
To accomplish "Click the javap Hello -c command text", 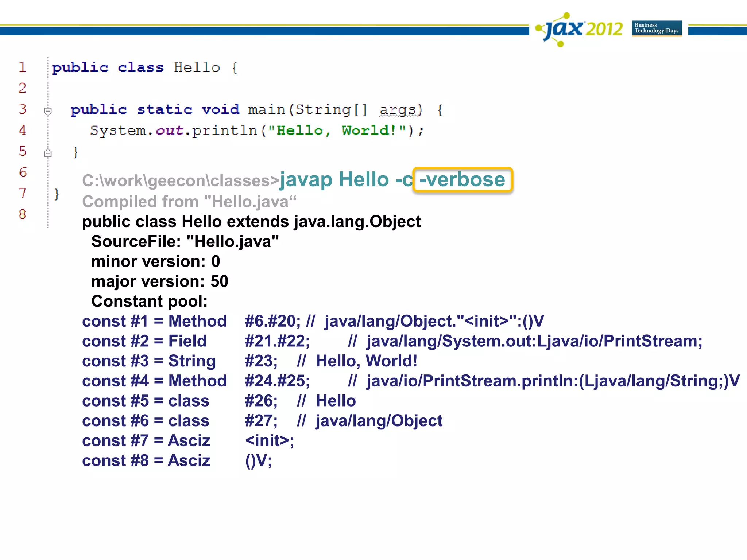I will pos(346,180).
